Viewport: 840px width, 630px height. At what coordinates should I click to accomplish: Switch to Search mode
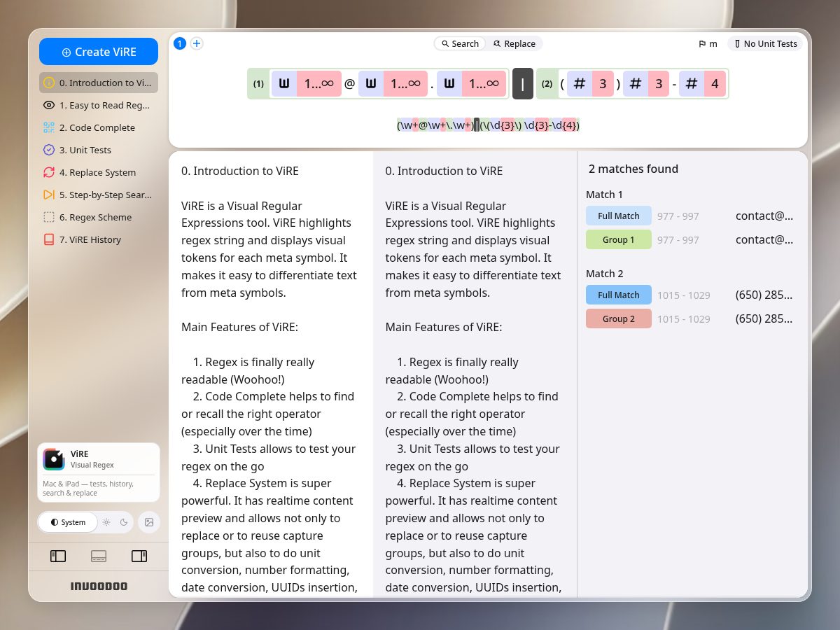tap(460, 43)
